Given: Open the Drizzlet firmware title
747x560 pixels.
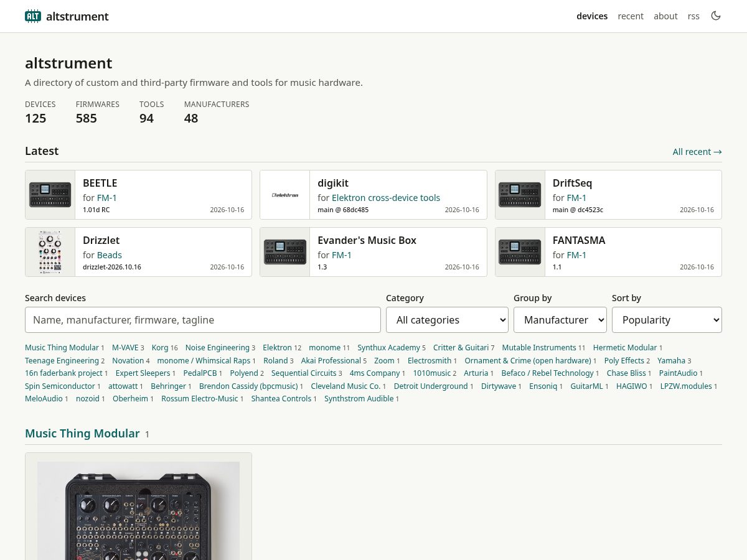Looking at the screenshot, I should pos(101,240).
